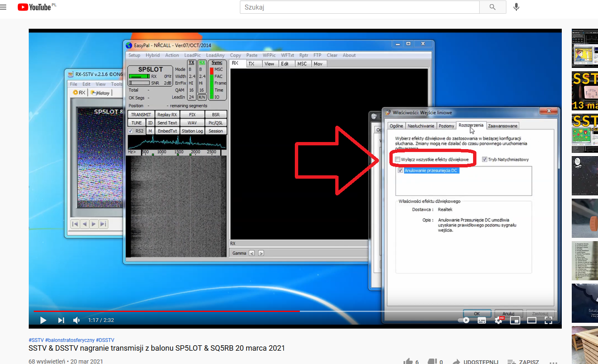The height and width of the screenshot is (364, 598).
Task: Toggle the autoplay switch in player
Action: click(x=463, y=320)
